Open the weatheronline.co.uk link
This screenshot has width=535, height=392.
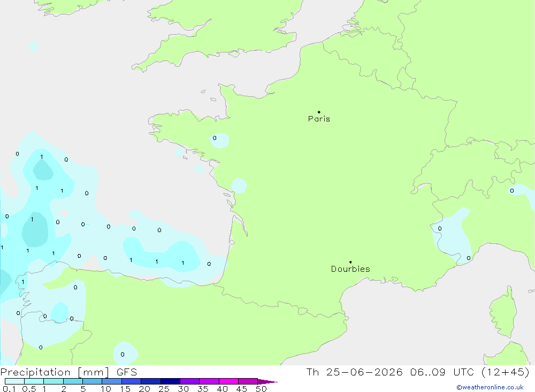pos(490,387)
